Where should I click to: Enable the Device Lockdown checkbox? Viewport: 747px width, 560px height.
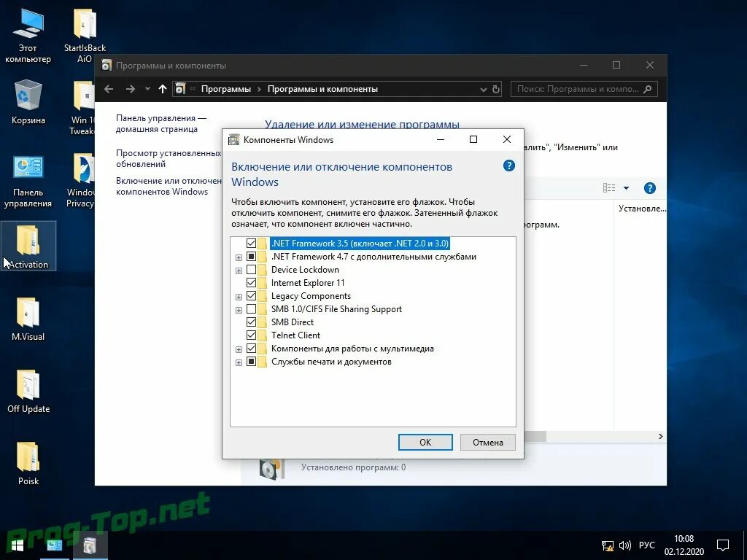pyautogui.click(x=251, y=270)
